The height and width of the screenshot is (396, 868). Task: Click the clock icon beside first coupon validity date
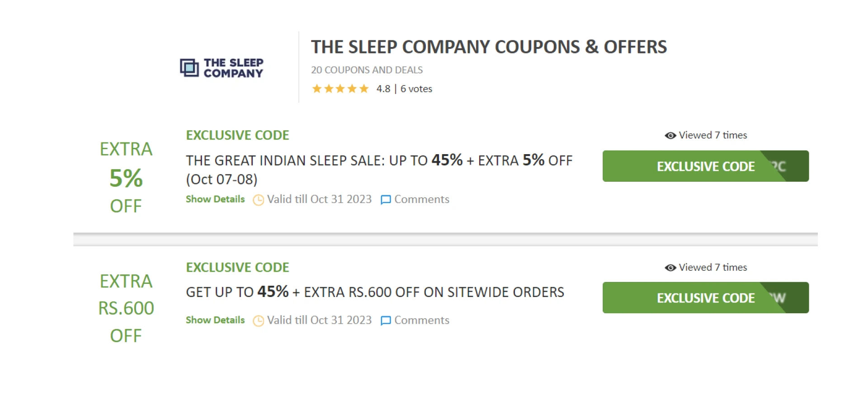258,199
